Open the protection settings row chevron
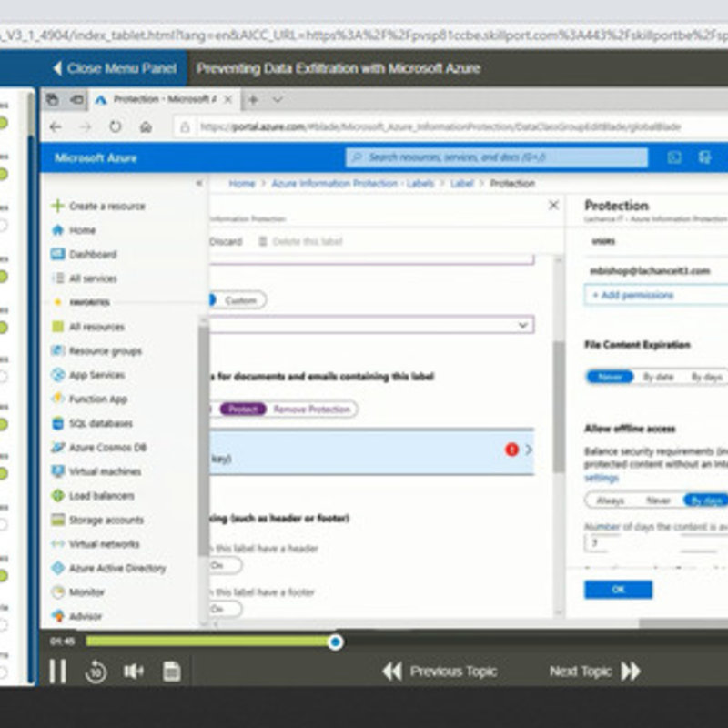The image size is (728, 728). [529, 450]
